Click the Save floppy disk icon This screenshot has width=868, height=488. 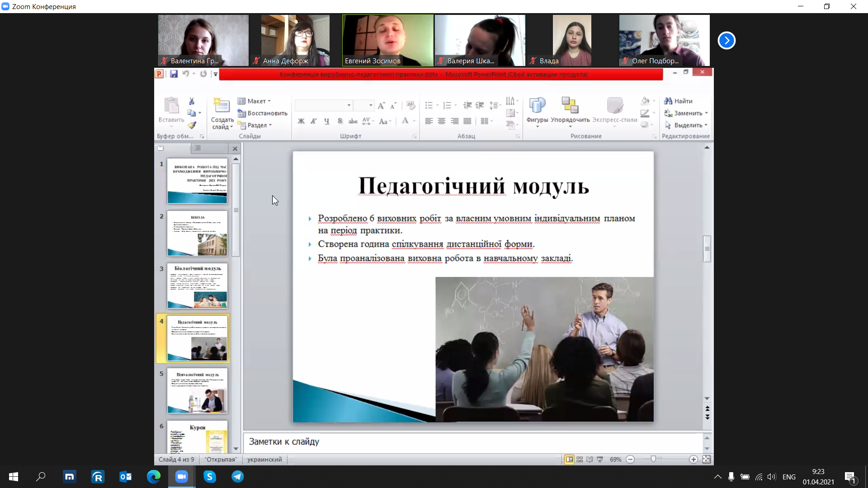coord(174,74)
